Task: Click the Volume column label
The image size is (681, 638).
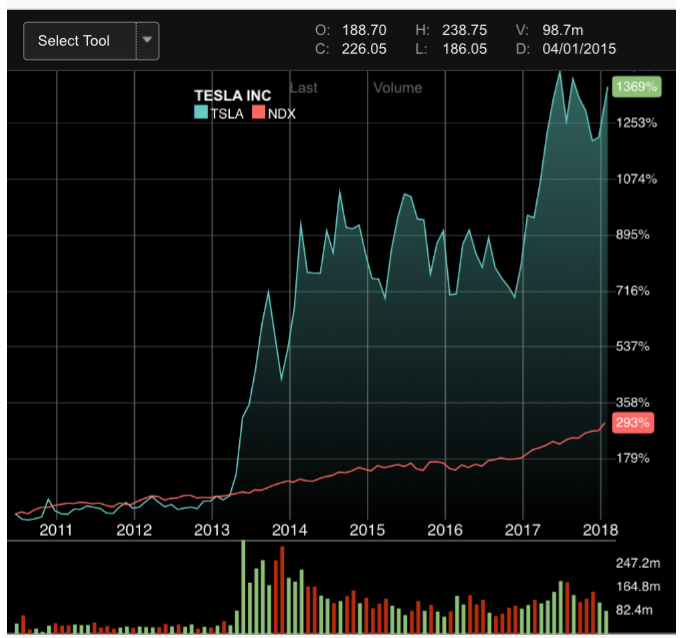Action: pyautogui.click(x=398, y=88)
